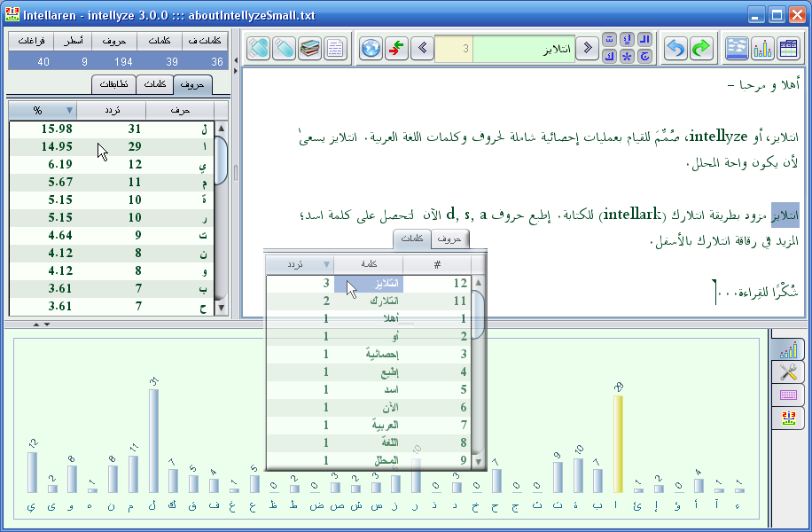Screen dimensions: 812x532
Task: Open the bar chart side tab
Action: point(788,349)
